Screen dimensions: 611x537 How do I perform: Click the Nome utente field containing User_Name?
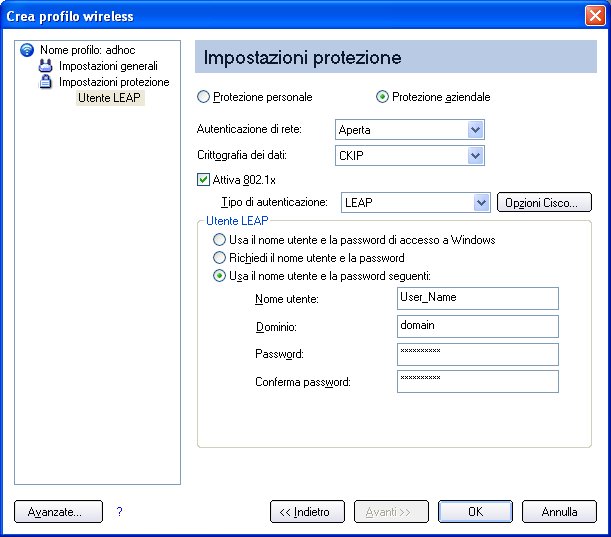478,299
